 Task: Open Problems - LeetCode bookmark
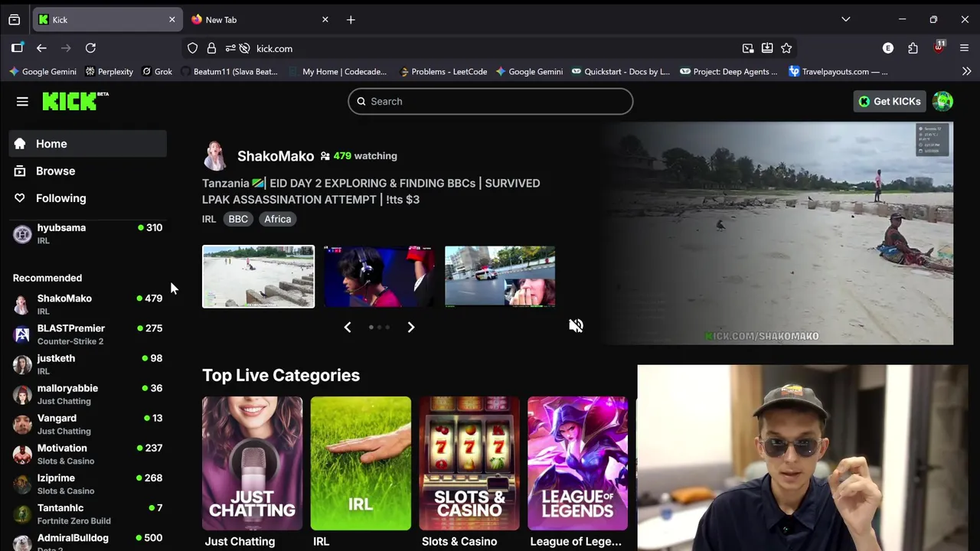(x=443, y=72)
